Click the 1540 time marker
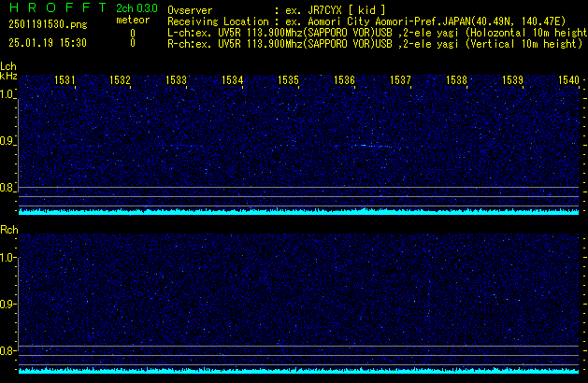Screen dimensions: 588x383 pos(568,80)
